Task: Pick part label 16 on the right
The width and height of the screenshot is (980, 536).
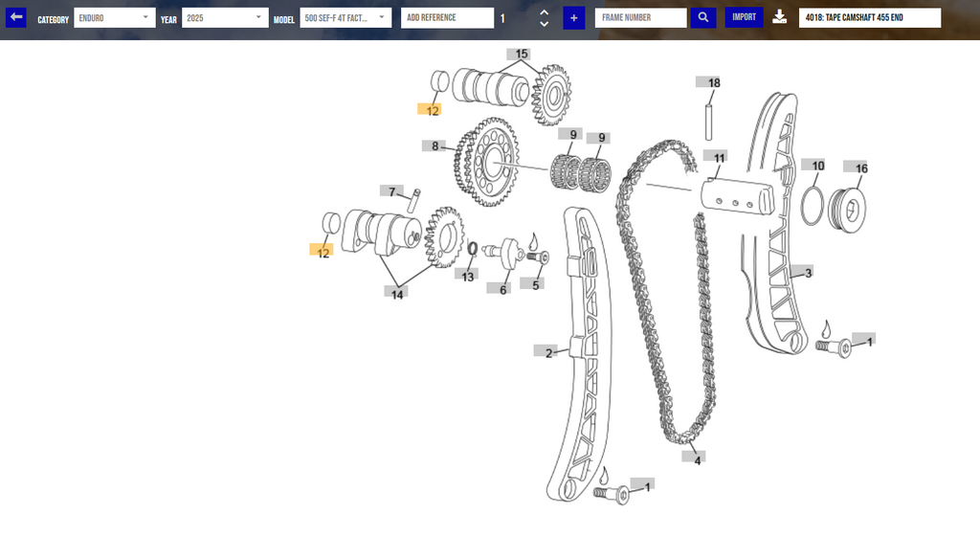Action: [861, 169]
